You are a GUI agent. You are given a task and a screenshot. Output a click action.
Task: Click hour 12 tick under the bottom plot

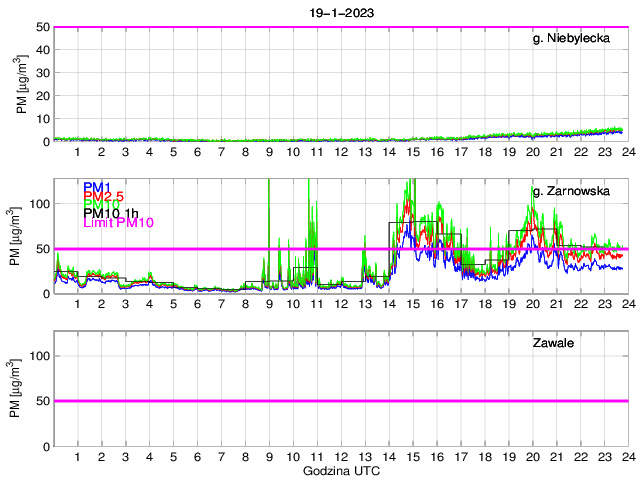coord(341,457)
